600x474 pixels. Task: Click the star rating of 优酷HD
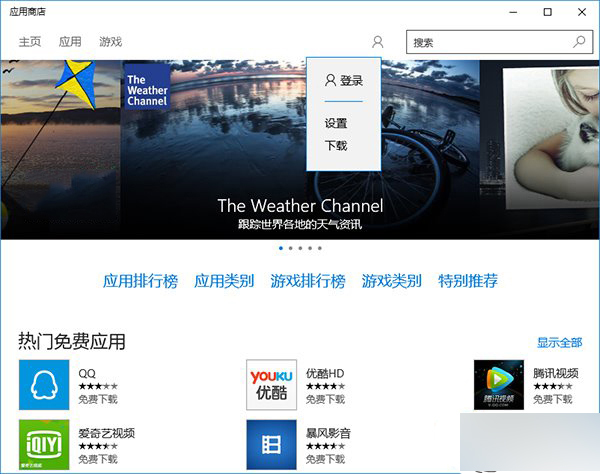tap(325, 386)
